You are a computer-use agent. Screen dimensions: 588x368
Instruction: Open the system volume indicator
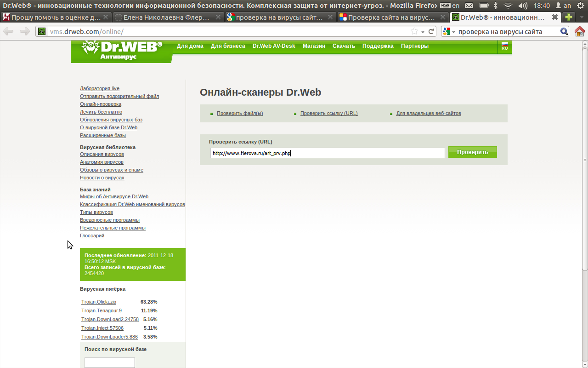click(x=522, y=6)
